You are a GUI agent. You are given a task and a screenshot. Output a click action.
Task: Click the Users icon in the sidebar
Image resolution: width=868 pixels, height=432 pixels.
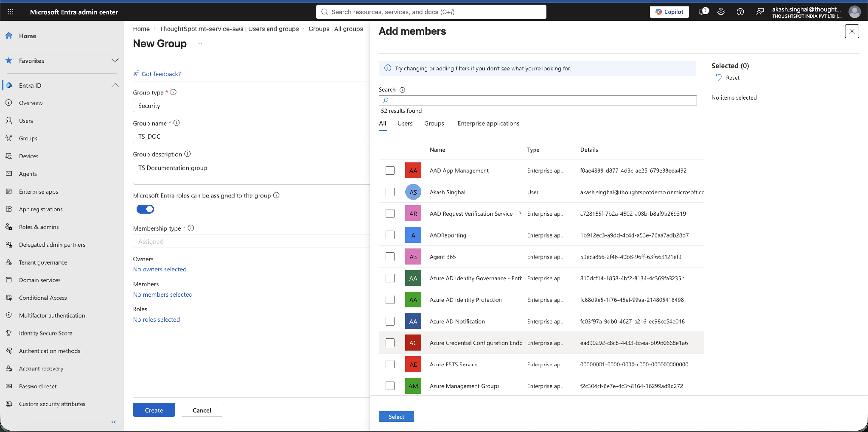click(x=9, y=120)
